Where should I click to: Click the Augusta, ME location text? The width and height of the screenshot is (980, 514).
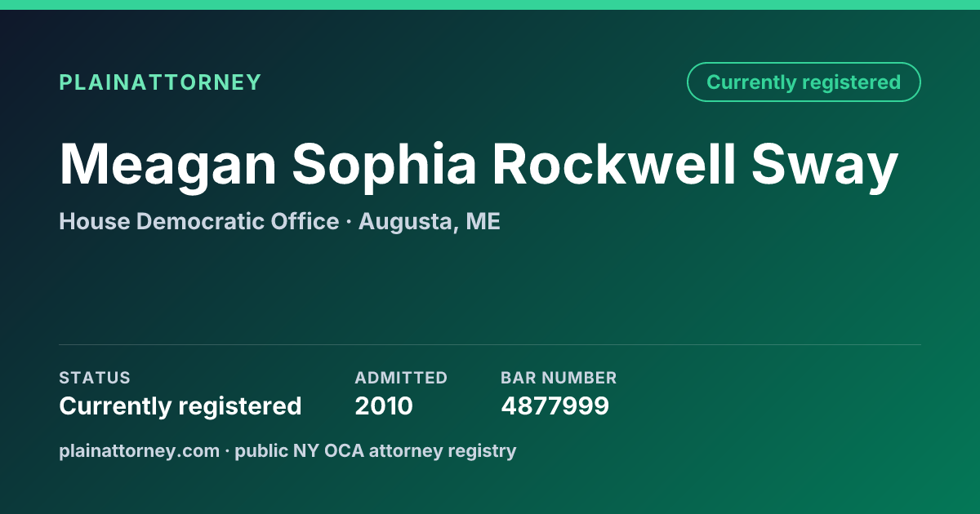(x=430, y=222)
